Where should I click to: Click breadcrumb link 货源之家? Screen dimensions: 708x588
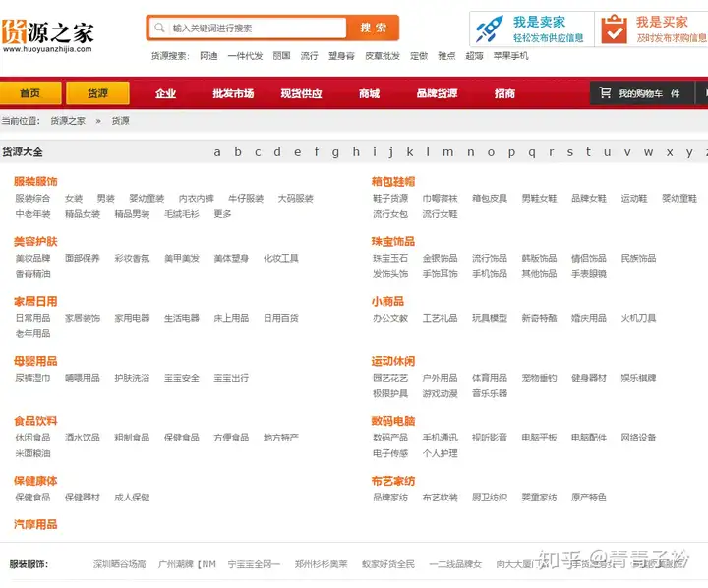coord(68,121)
